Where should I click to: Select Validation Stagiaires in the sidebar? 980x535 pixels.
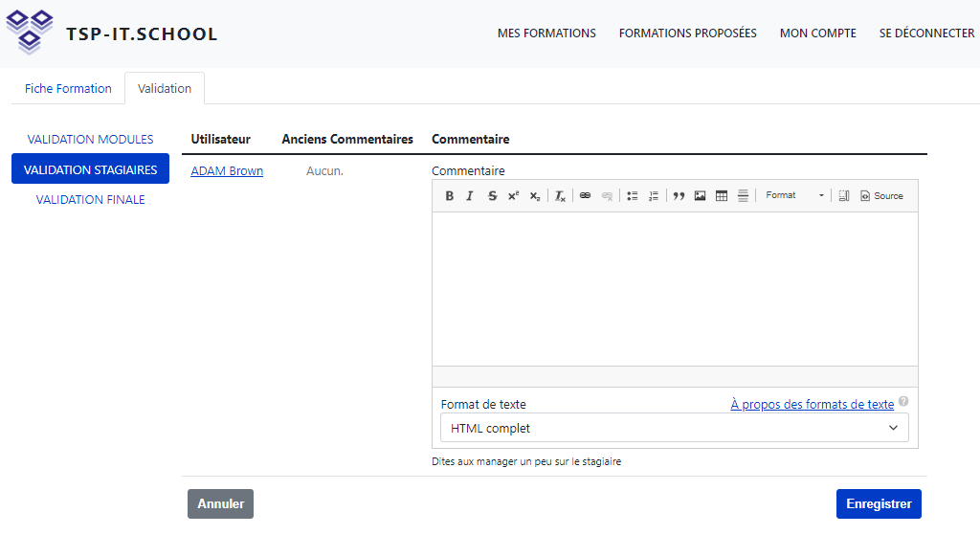point(90,169)
